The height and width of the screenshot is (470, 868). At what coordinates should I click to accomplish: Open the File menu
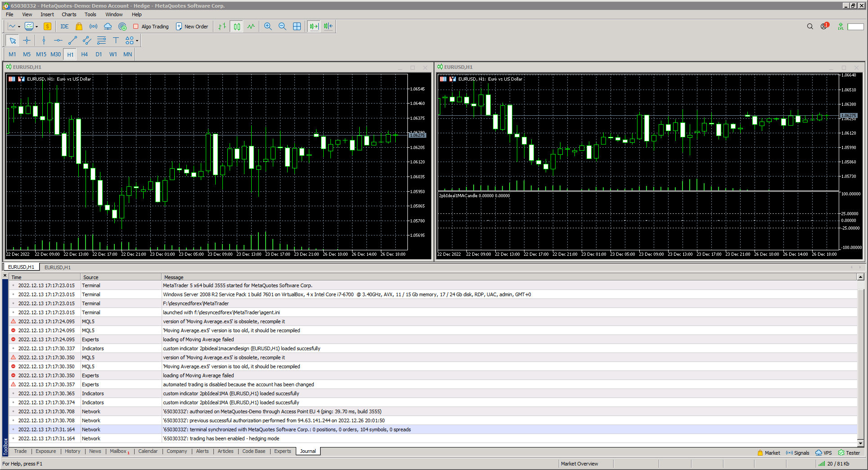point(9,14)
